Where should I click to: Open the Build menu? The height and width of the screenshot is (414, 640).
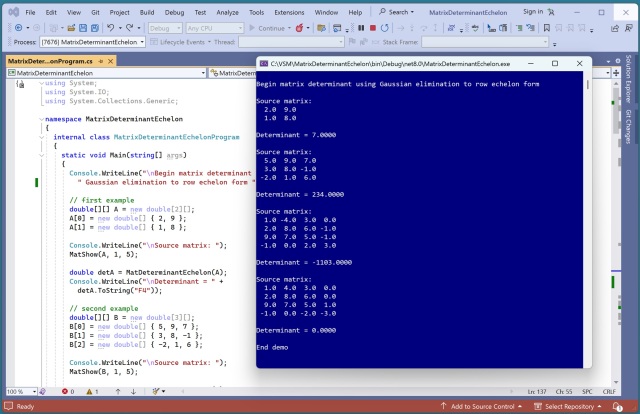point(147,12)
